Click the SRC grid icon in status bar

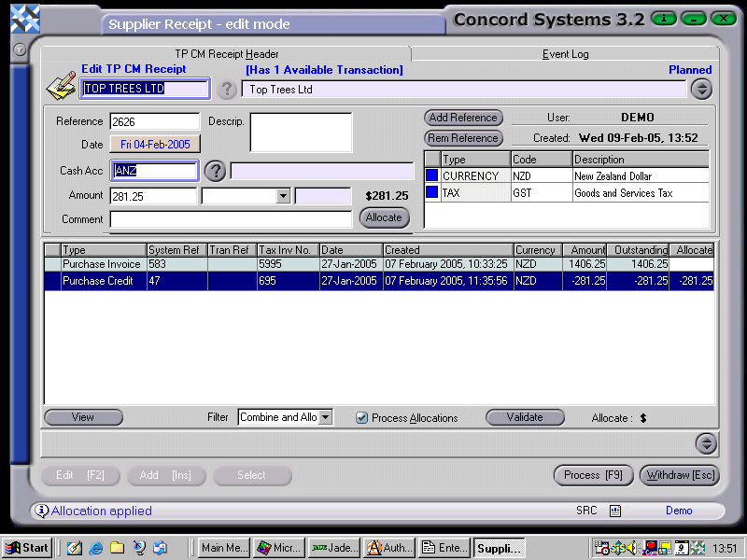[x=614, y=511]
